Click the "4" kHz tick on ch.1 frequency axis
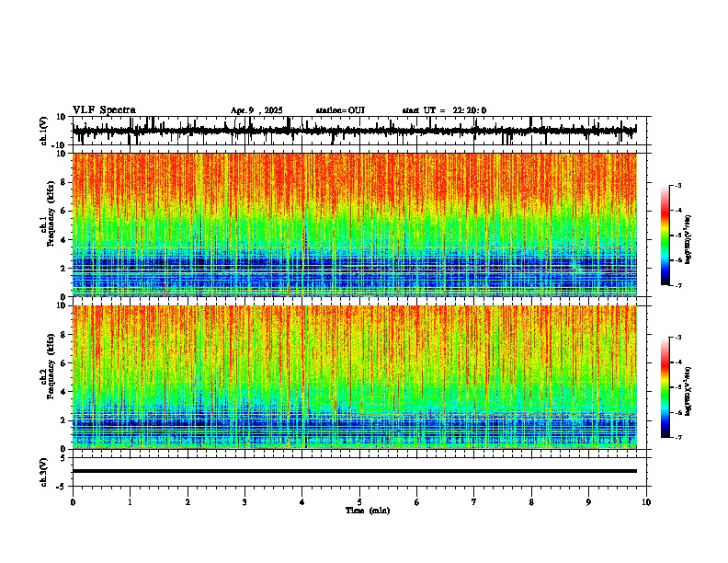Image resolution: width=728 pixels, height=563 pixels. (64, 240)
